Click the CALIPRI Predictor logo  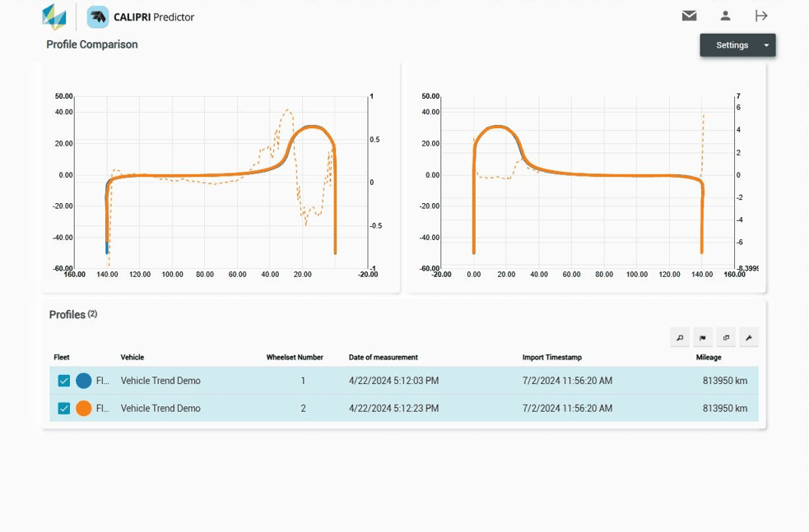tap(140, 16)
